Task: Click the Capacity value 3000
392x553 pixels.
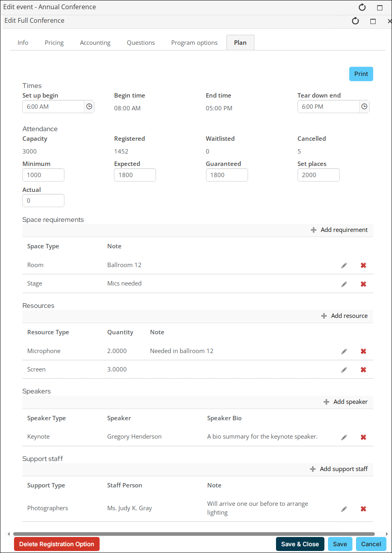Action: [30, 152]
